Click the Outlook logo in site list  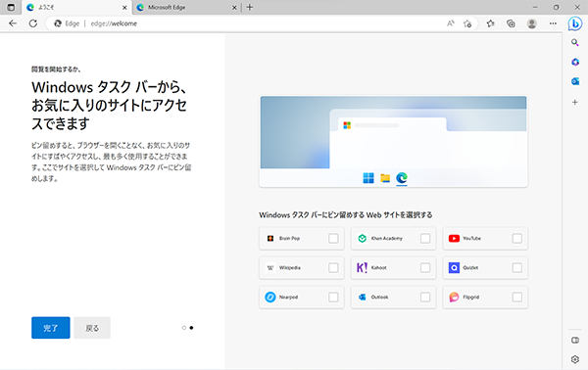click(x=362, y=297)
